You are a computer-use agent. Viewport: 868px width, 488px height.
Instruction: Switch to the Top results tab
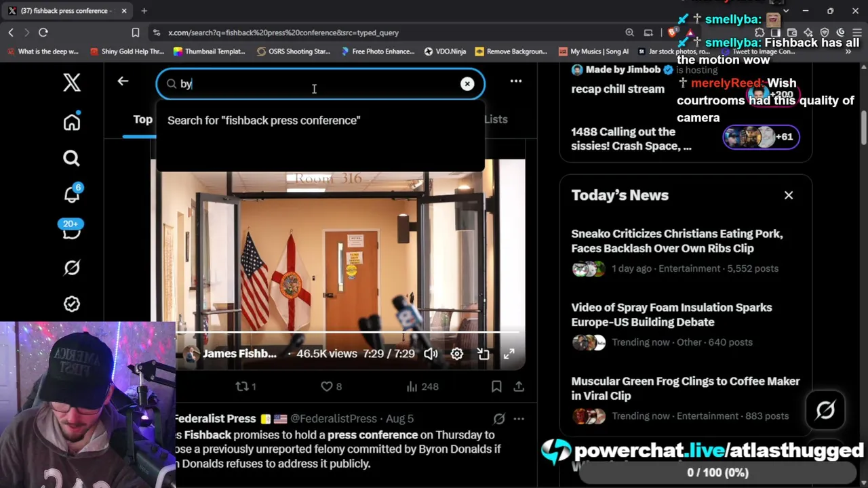pyautogui.click(x=142, y=119)
